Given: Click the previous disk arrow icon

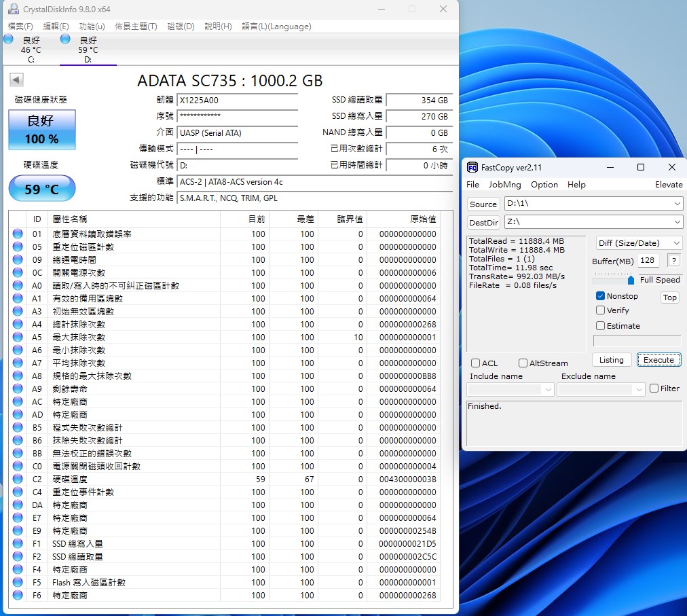Looking at the screenshot, I should (16, 79).
